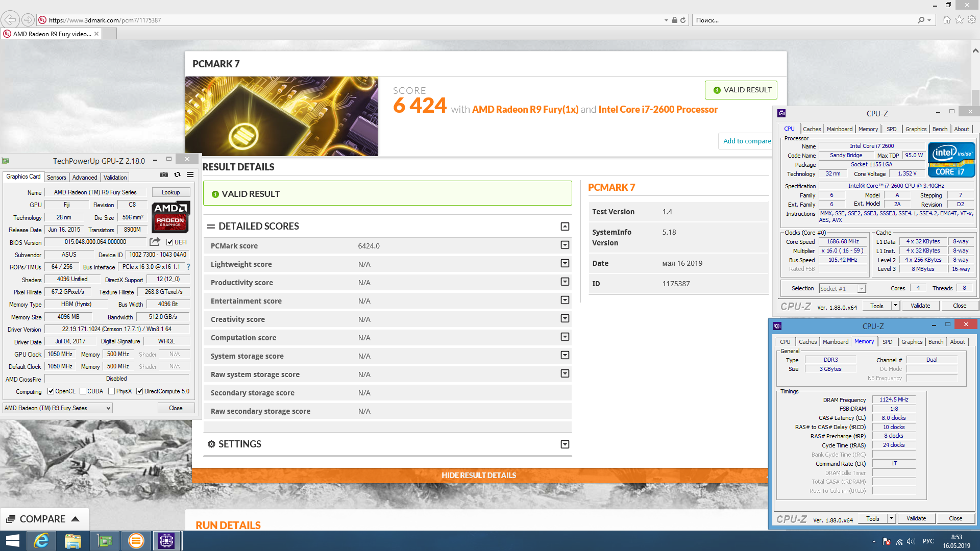
Task: Expand PCMark score row arrow
Action: pos(565,245)
